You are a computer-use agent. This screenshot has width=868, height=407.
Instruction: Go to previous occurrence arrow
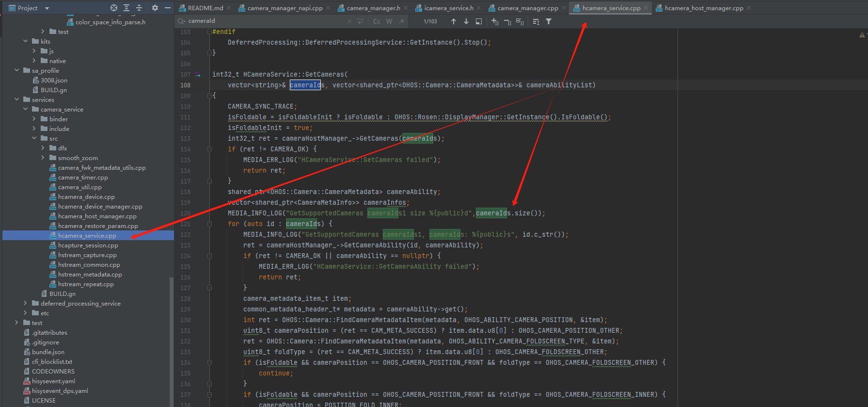click(x=454, y=21)
